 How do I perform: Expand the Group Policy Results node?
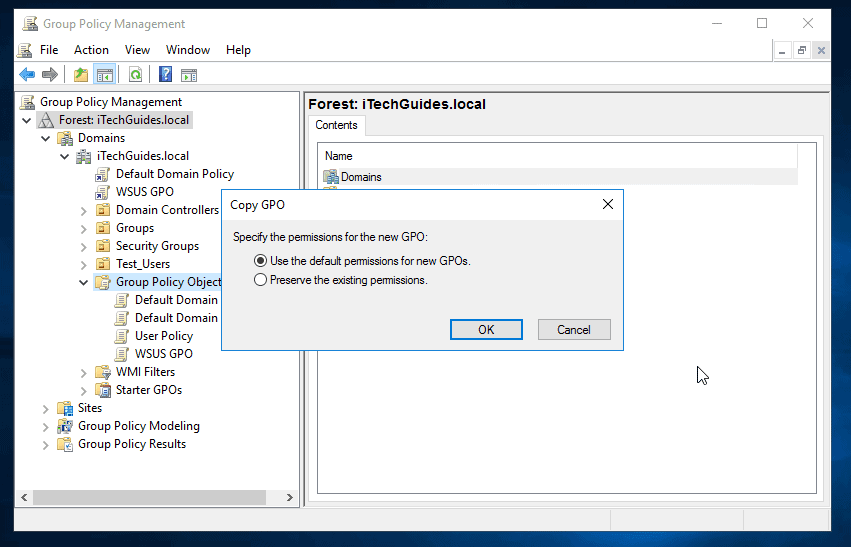coord(46,444)
